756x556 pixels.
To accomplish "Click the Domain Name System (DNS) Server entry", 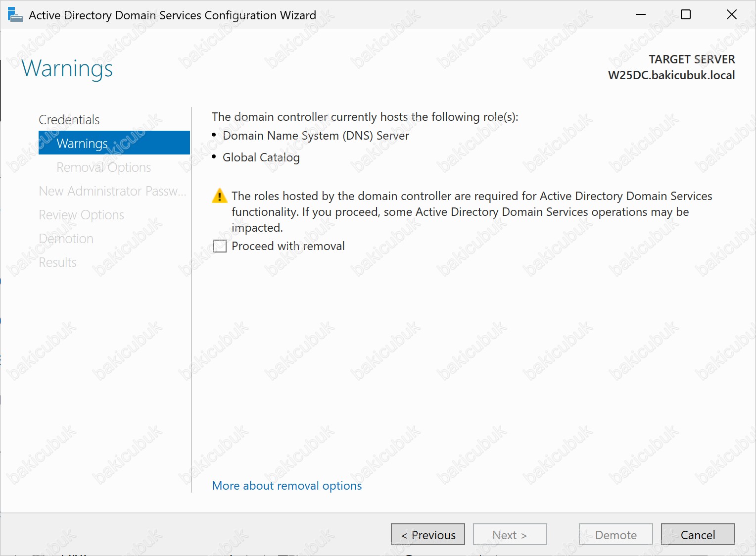I will coord(316,136).
